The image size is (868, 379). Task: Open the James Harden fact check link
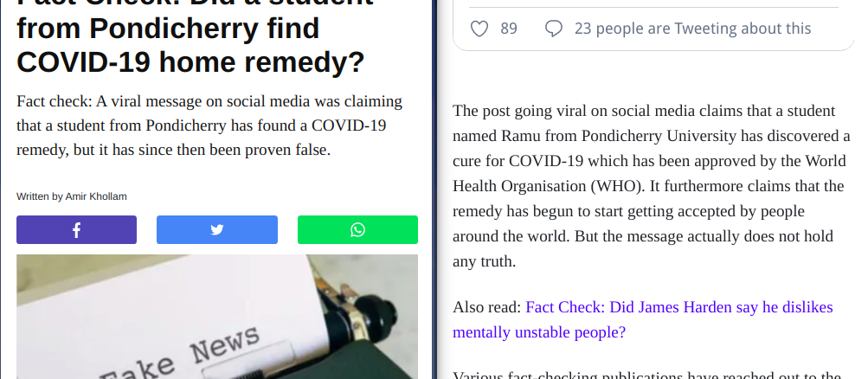[x=643, y=320]
